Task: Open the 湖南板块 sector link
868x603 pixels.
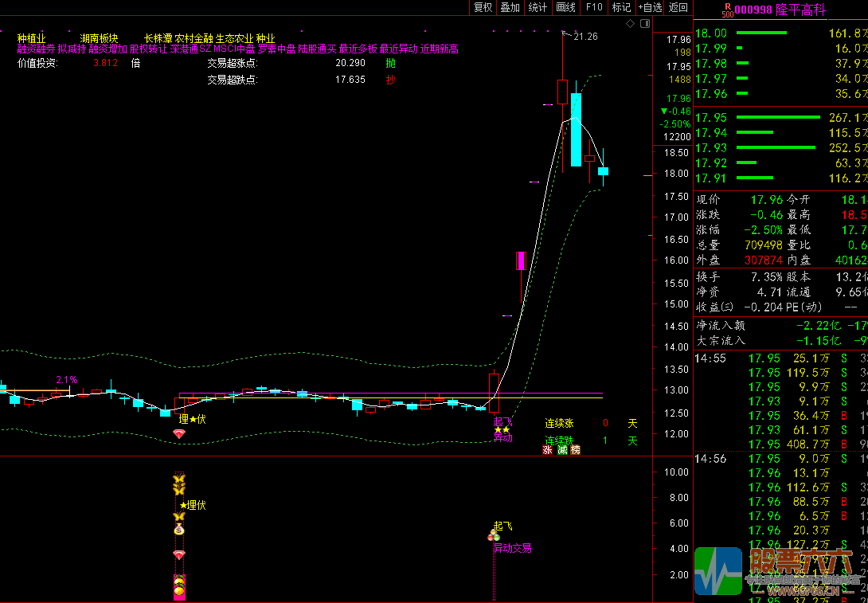Action: tap(99, 38)
